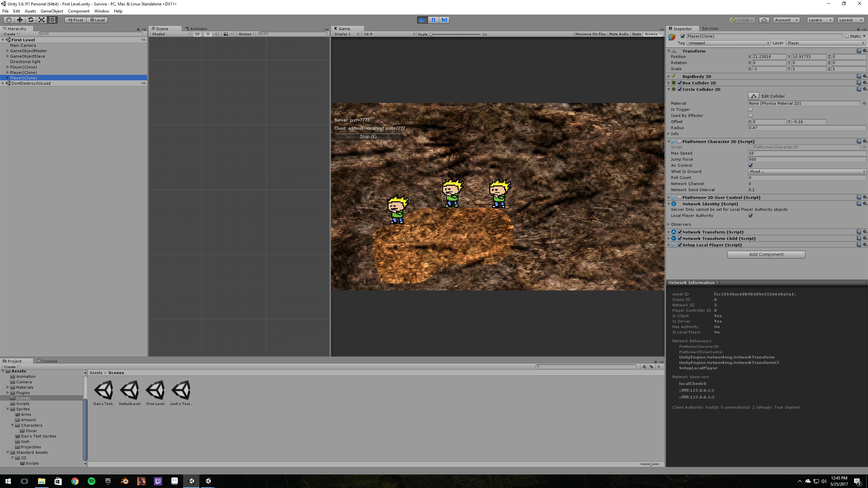This screenshot has height=488, width=868.
Task: Toggle the Air Control checkbox
Action: click(751, 165)
